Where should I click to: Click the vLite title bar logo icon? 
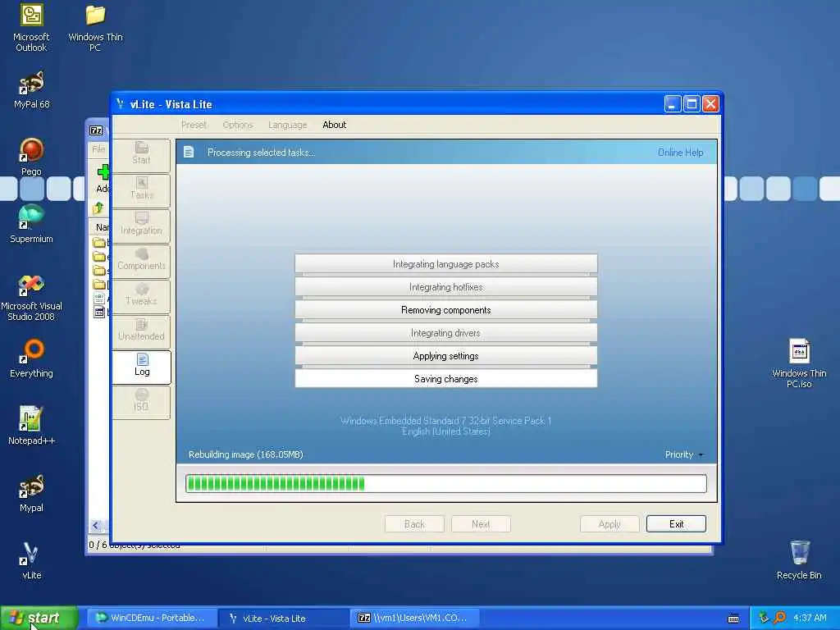point(120,104)
